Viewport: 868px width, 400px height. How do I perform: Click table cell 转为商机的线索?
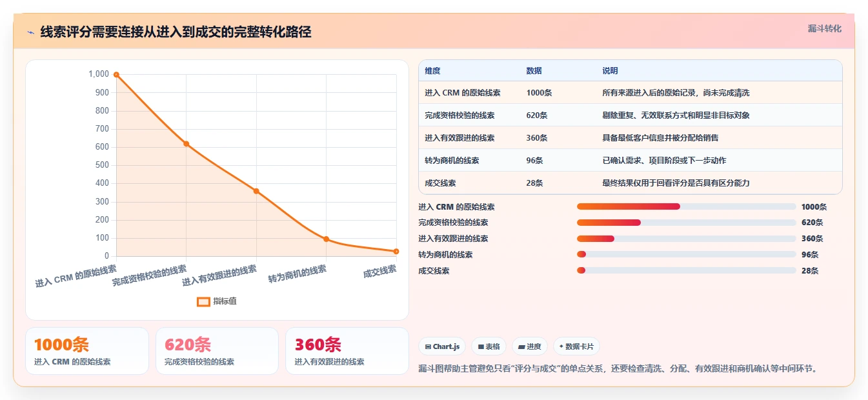point(452,161)
